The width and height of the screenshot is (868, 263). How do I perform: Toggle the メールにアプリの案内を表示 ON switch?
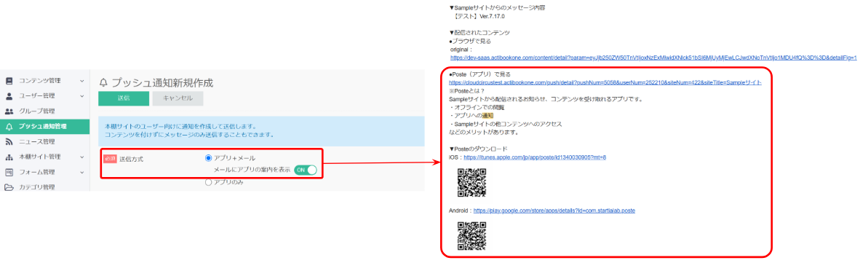pos(305,170)
